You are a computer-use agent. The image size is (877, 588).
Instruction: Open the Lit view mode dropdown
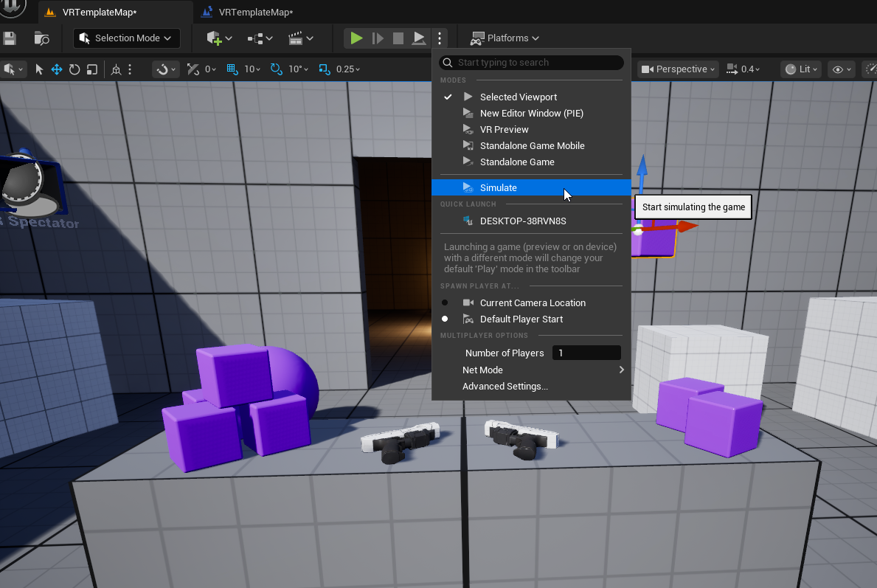tap(801, 69)
